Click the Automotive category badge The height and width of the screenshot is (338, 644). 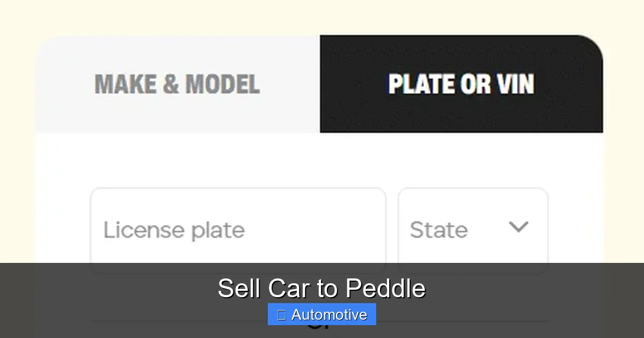322,314
